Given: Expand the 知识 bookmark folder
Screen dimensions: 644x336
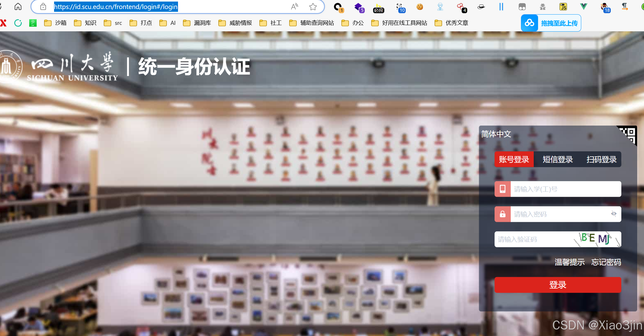Looking at the screenshot, I should click(x=85, y=23).
